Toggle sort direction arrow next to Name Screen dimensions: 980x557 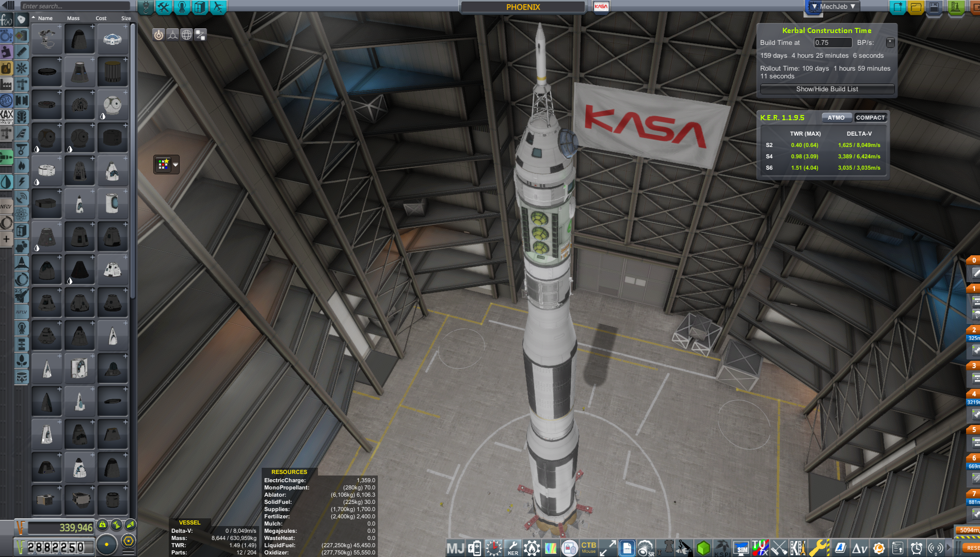coord(34,18)
